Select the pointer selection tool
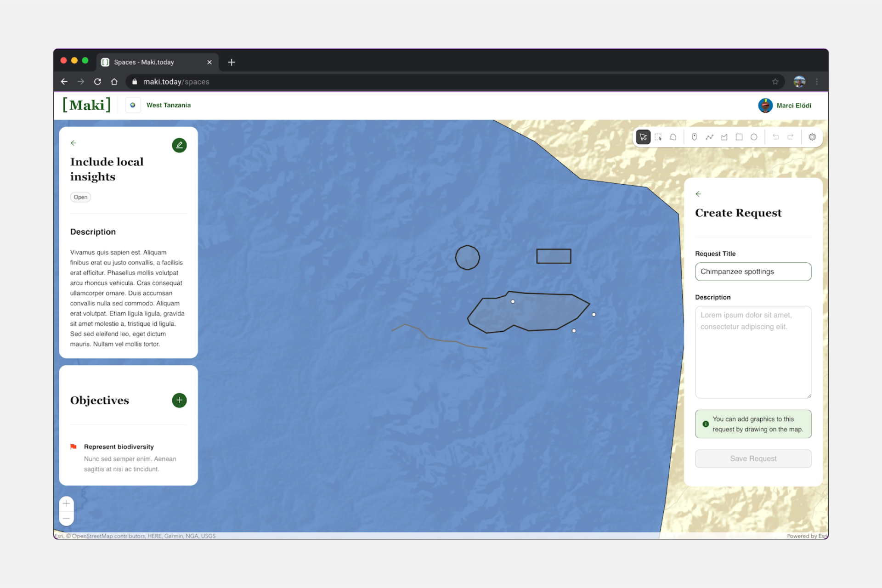 point(643,137)
